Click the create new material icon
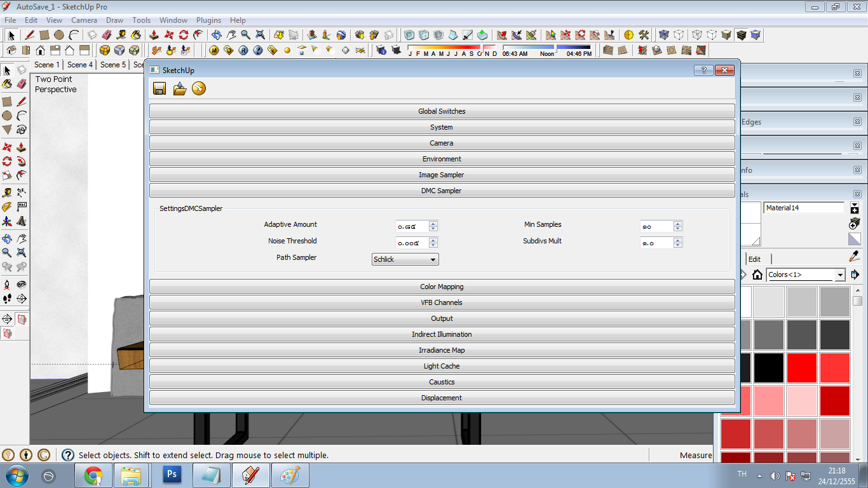The height and width of the screenshot is (488, 868). [x=855, y=208]
